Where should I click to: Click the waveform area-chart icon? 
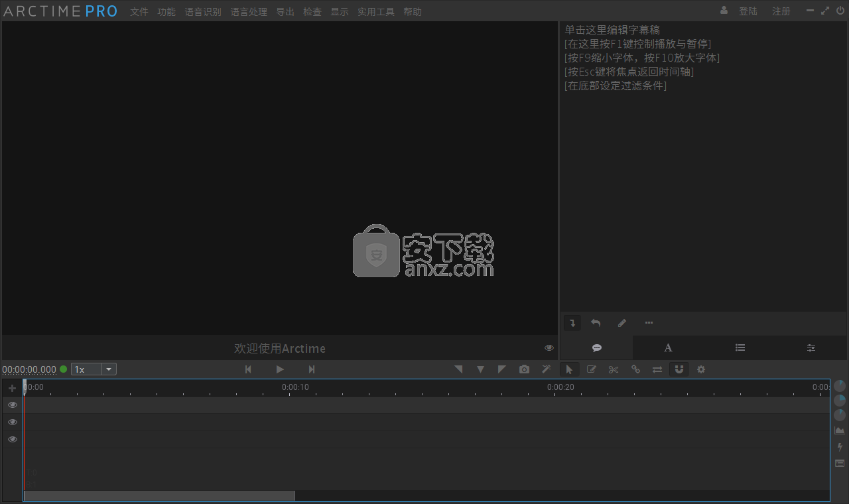(x=840, y=431)
